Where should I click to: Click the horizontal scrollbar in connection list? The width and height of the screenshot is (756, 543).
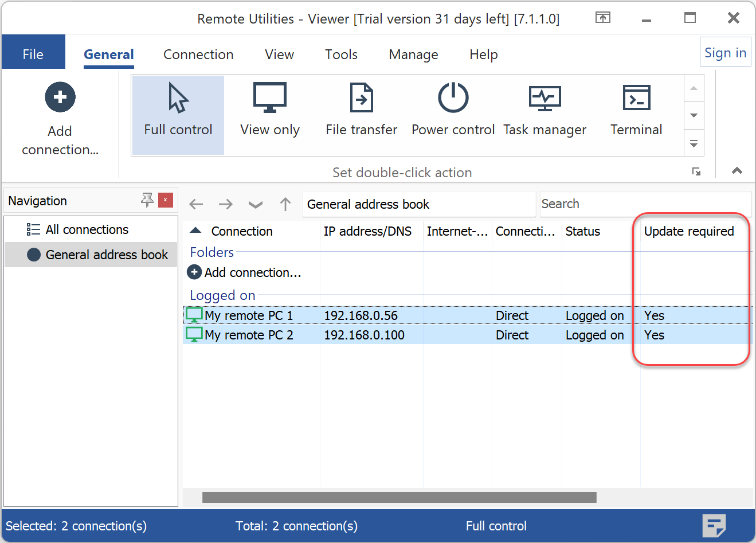click(399, 497)
